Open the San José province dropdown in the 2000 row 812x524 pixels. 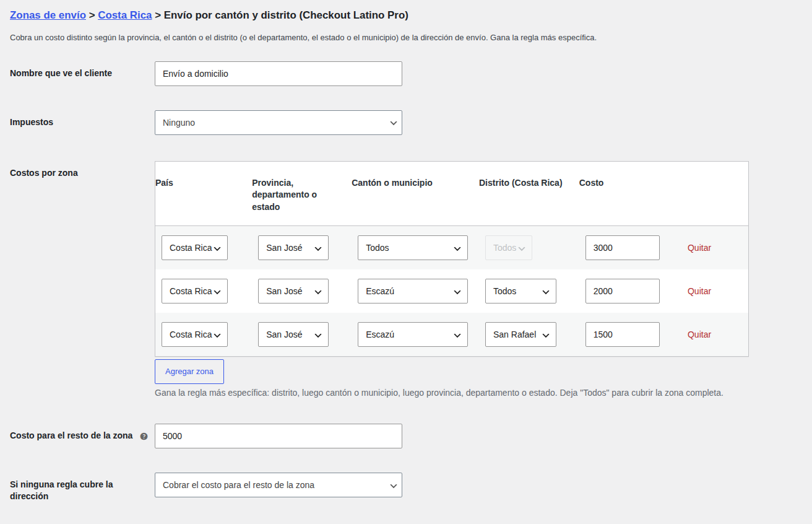[293, 291]
